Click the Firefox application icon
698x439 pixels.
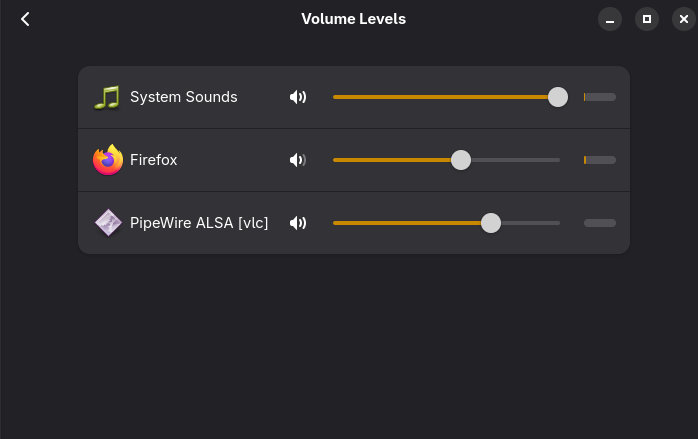107,160
